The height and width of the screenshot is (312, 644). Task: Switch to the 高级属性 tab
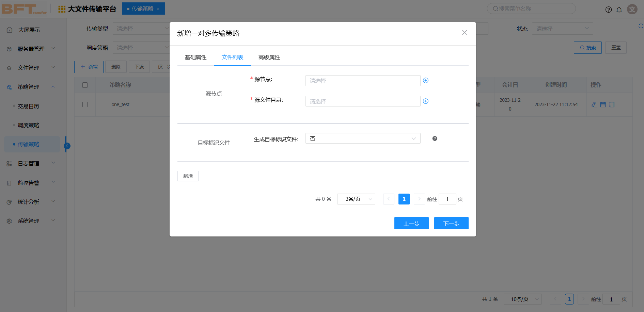[x=269, y=57]
